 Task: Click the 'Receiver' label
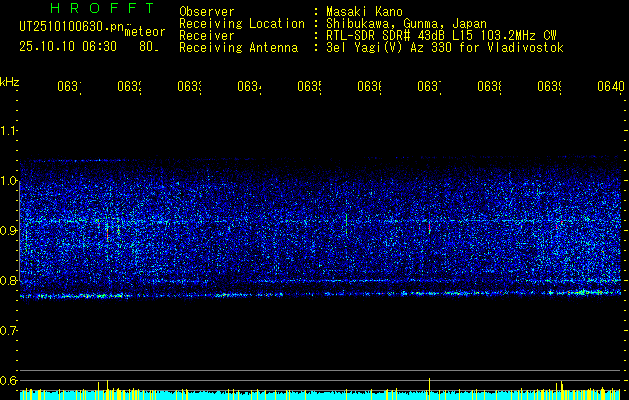(207, 36)
